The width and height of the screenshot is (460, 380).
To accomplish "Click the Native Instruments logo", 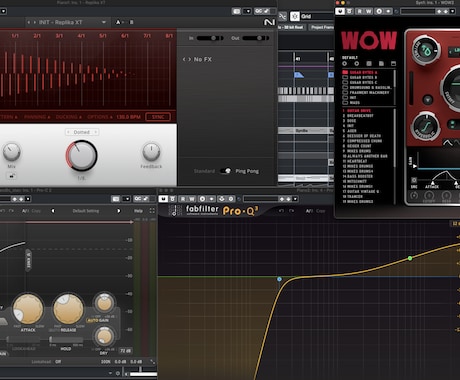I will [x=269, y=22].
